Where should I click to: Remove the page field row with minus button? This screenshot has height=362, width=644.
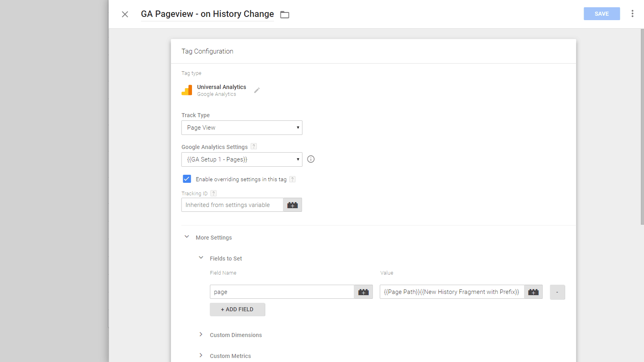[x=557, y=292]
